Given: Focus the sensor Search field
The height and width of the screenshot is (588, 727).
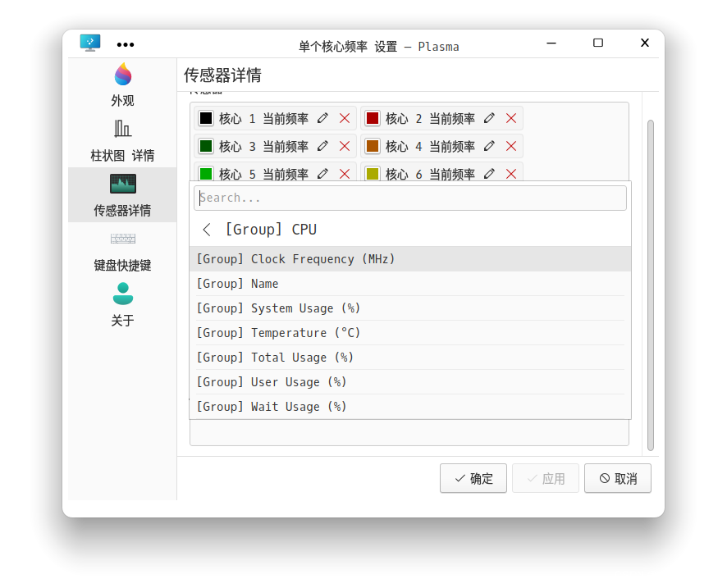Looking at the screenshot, I should [410, 198].
